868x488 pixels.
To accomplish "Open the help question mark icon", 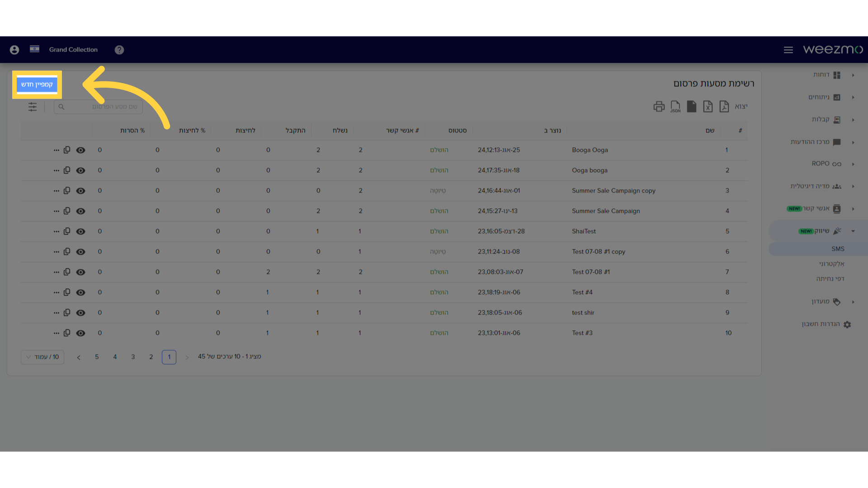I will click(119, 50).
